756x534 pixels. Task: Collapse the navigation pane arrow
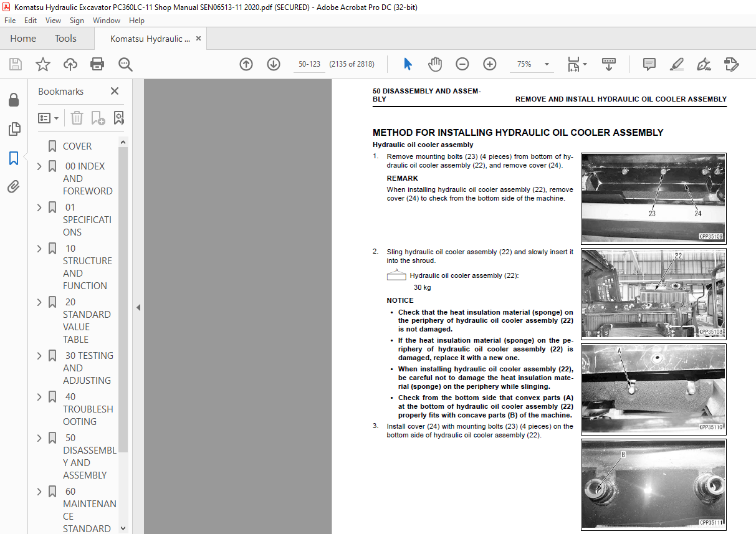coord(138,307)
